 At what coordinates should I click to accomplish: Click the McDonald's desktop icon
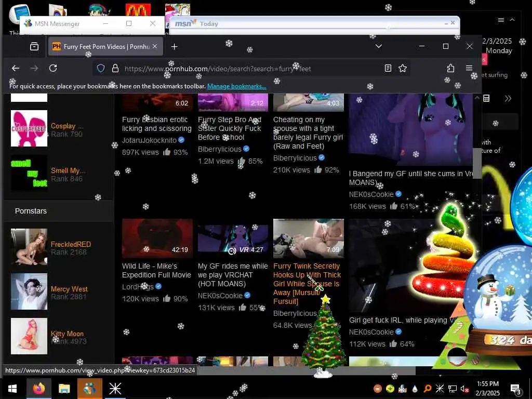coord(138,10)
